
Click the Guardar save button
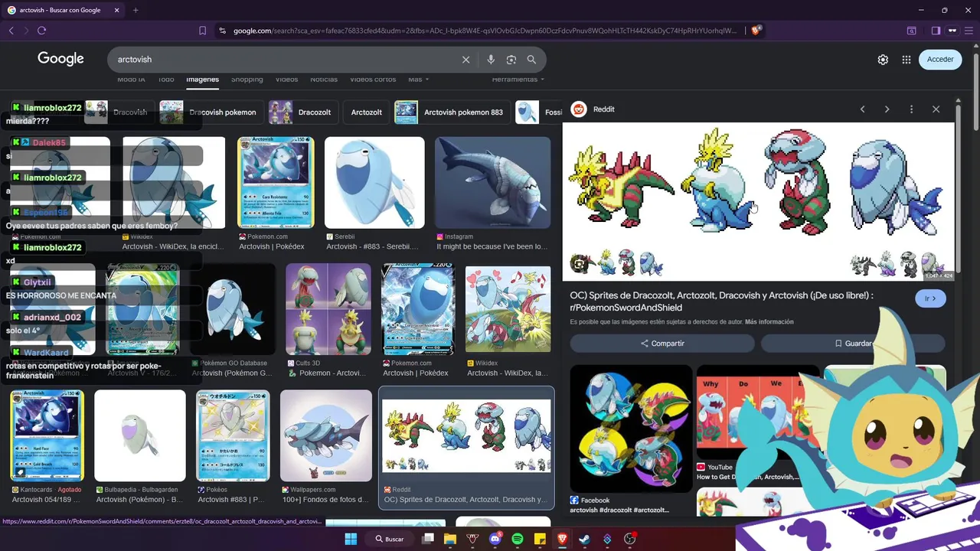tap(853, 344)
